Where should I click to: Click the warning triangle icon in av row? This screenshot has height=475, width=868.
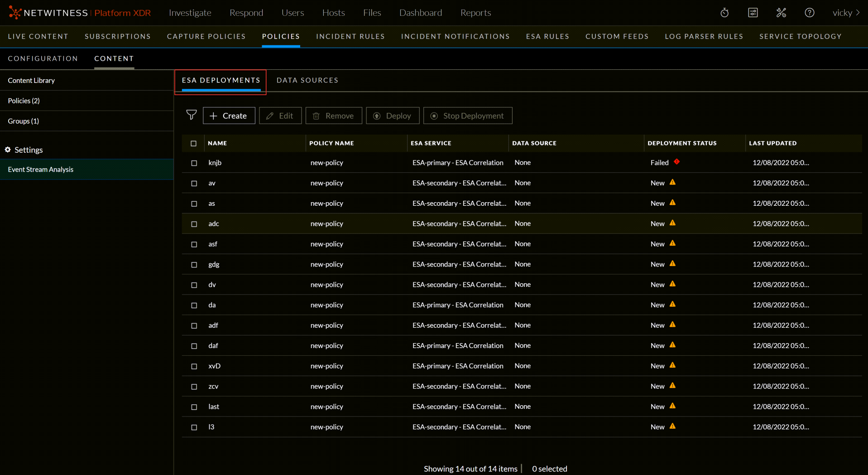point(672,182)
